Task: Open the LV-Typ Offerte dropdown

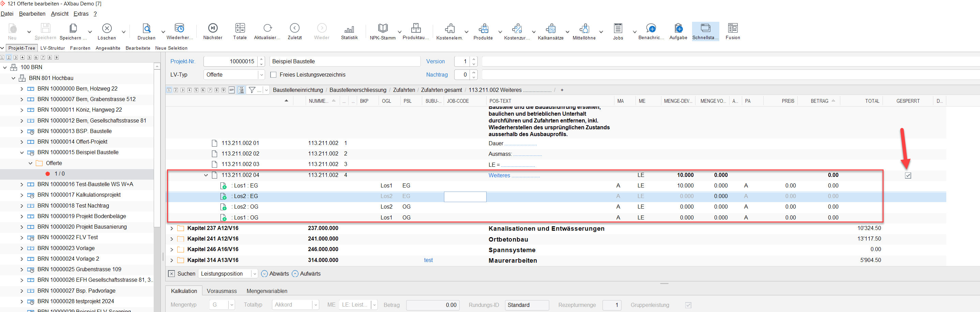Action: click(x=261, y=75)
